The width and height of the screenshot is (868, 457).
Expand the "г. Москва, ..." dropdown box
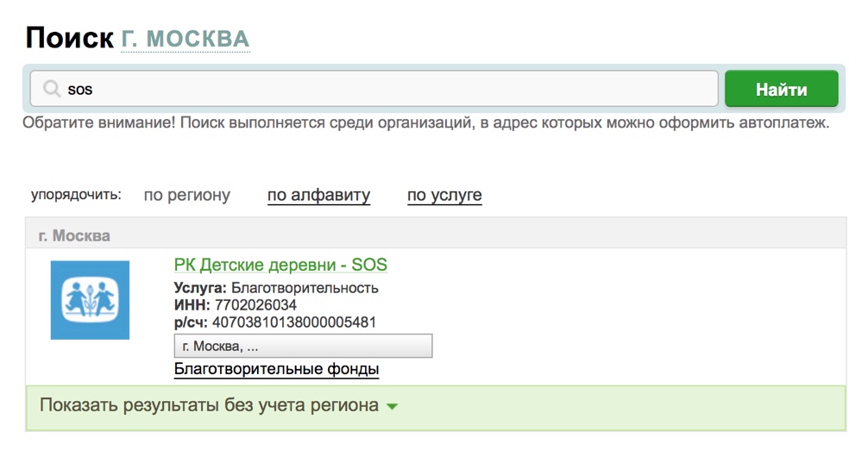pyautogui.click(x=303, y=346)
